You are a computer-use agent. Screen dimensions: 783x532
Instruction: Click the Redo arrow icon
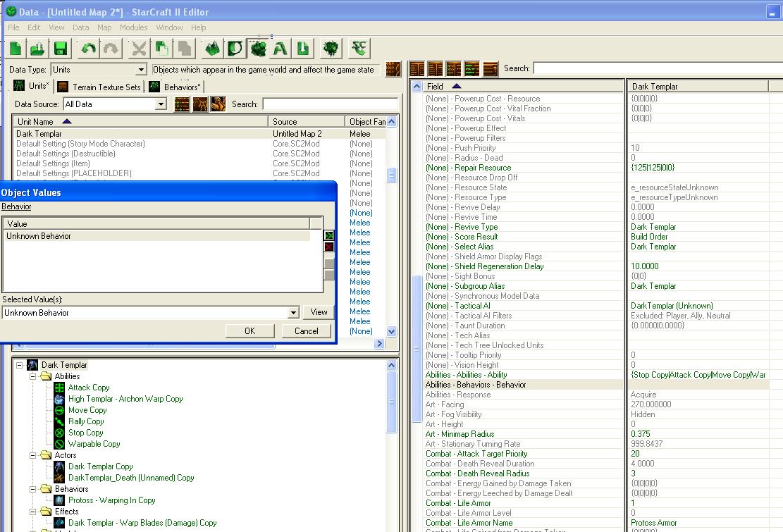pyautogui.click(x=111, y=49)
